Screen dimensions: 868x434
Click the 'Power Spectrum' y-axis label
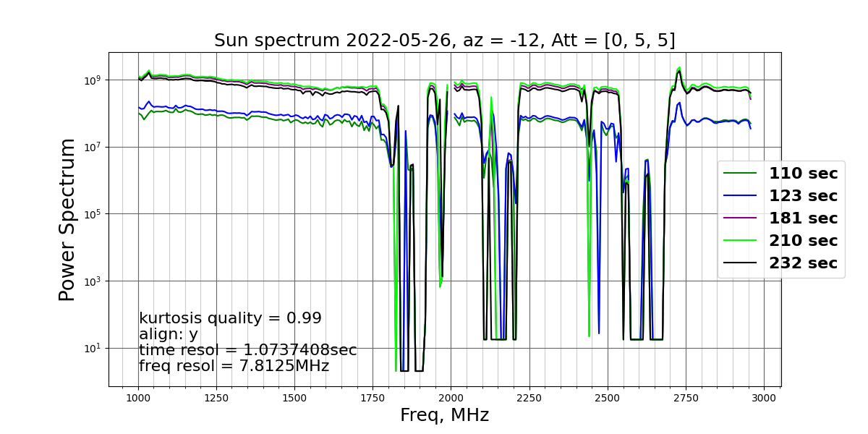[x=67, y=219]
